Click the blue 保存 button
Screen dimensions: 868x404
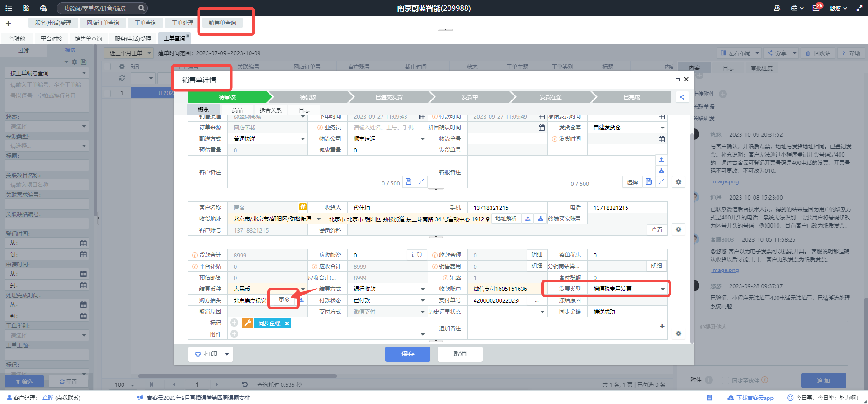click(407, 354)
